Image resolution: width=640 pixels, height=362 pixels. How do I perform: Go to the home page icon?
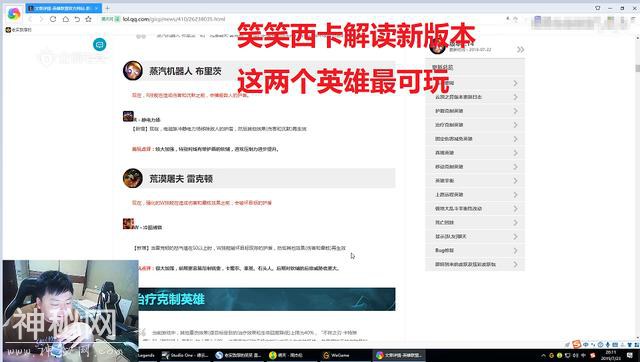(x=65, y=19)
